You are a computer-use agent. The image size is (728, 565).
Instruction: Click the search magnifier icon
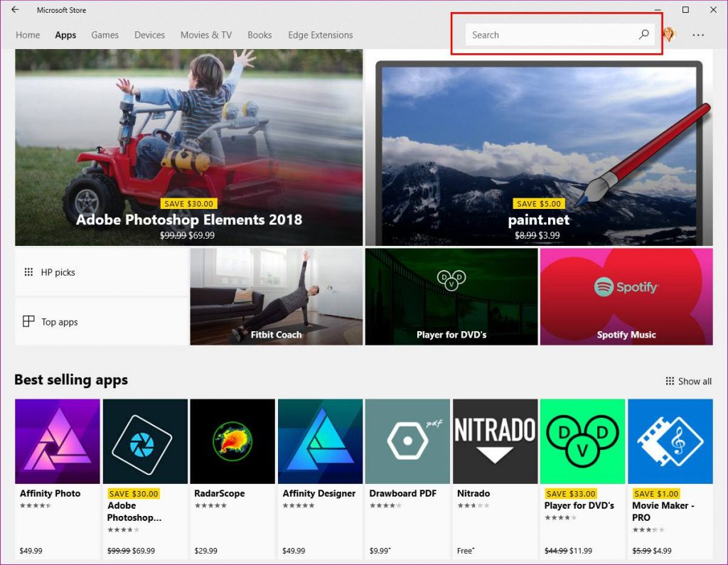coord(644,34)
